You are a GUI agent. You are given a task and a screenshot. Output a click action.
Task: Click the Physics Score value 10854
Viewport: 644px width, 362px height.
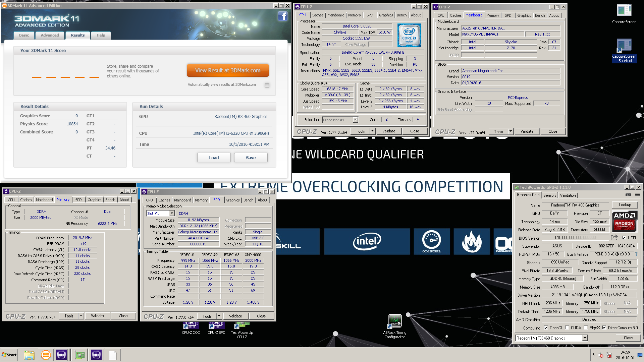click(72, 124)
